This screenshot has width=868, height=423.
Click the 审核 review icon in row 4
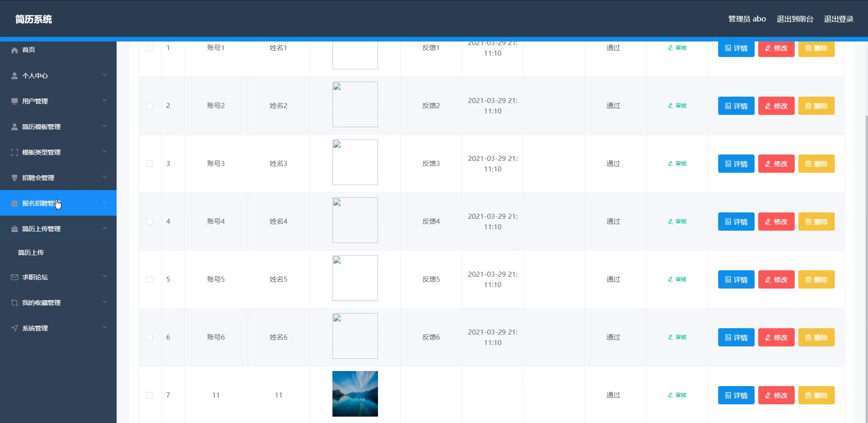coord(670,222)
